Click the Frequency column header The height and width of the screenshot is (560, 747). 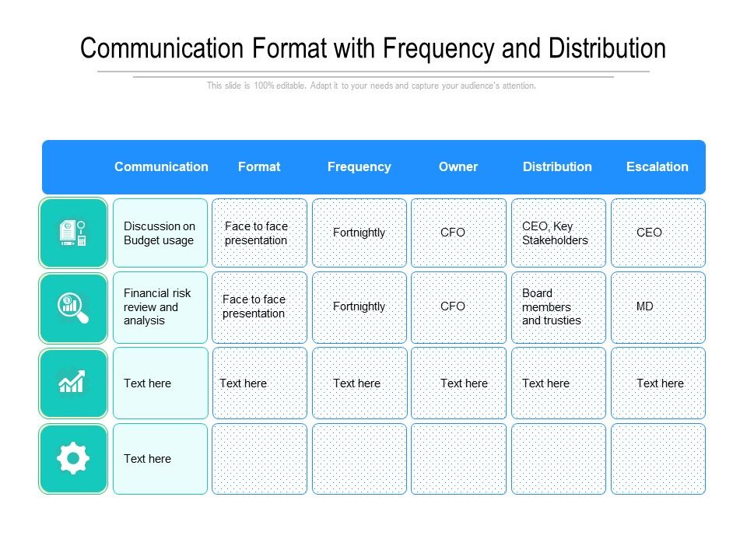point(359,167)
